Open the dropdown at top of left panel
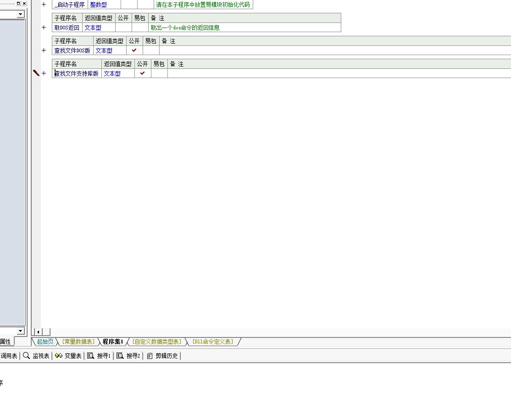This screenshot has width=511, height=420. click(20, 14)
